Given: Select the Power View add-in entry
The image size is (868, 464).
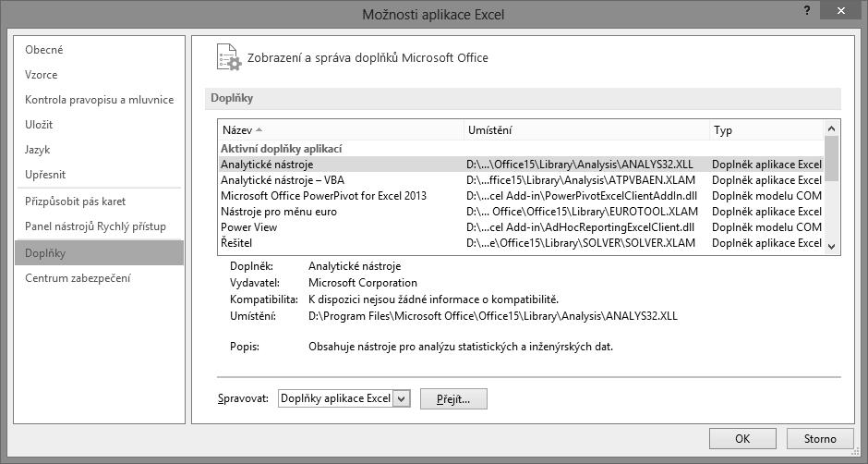Looking at the screenshot, I should click(521, 227).
